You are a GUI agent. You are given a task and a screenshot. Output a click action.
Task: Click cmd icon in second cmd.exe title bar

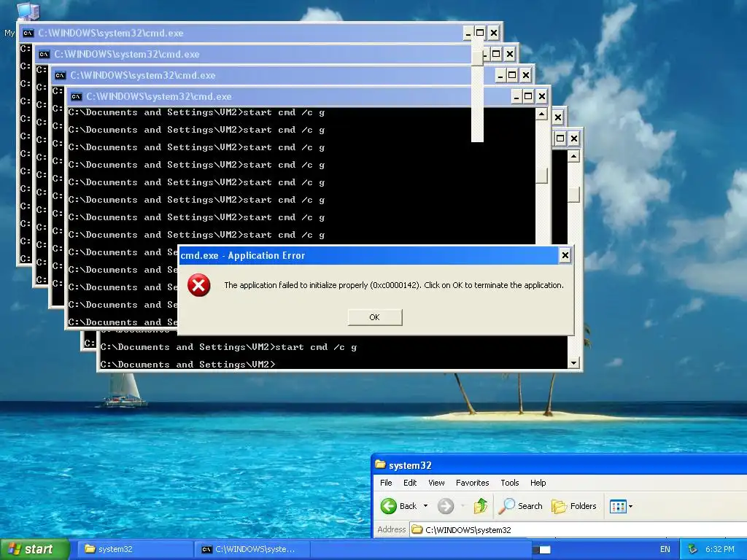pyautogui.click(x=44, y=54)
